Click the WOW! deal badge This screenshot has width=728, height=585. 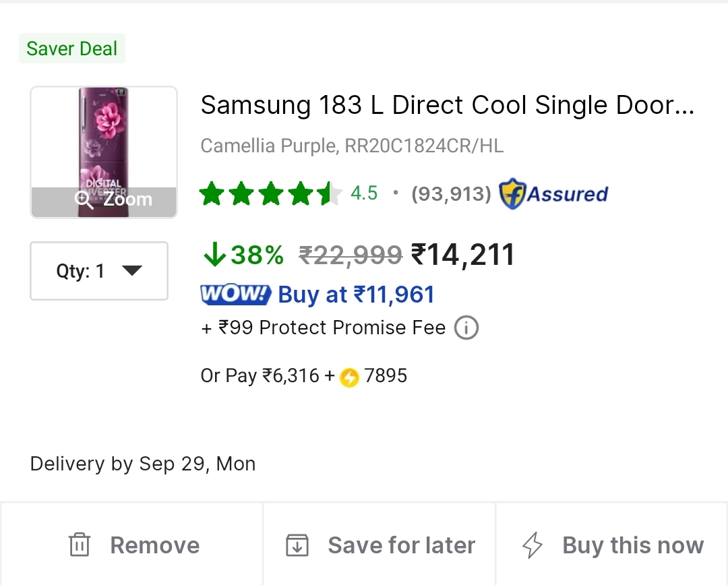click(x=235, y=295)
